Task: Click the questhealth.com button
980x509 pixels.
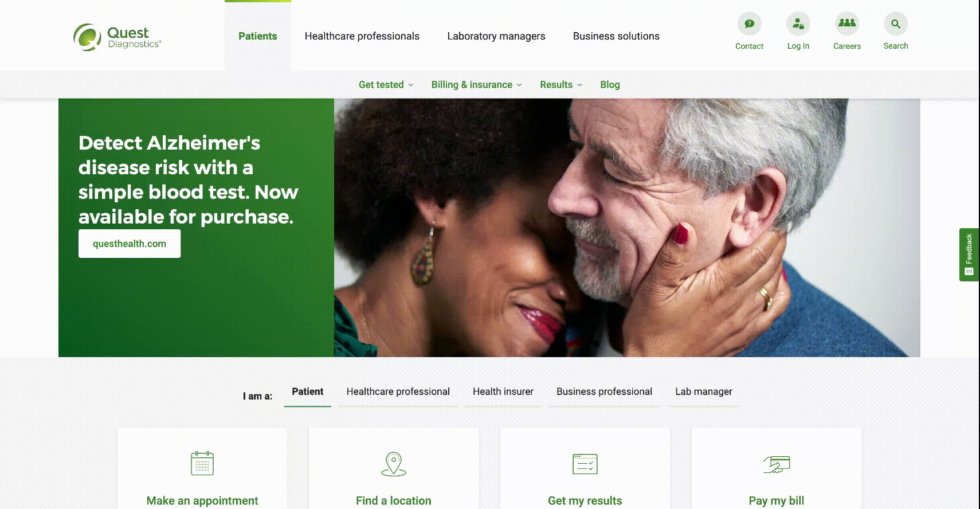Action: click(130, 244)
